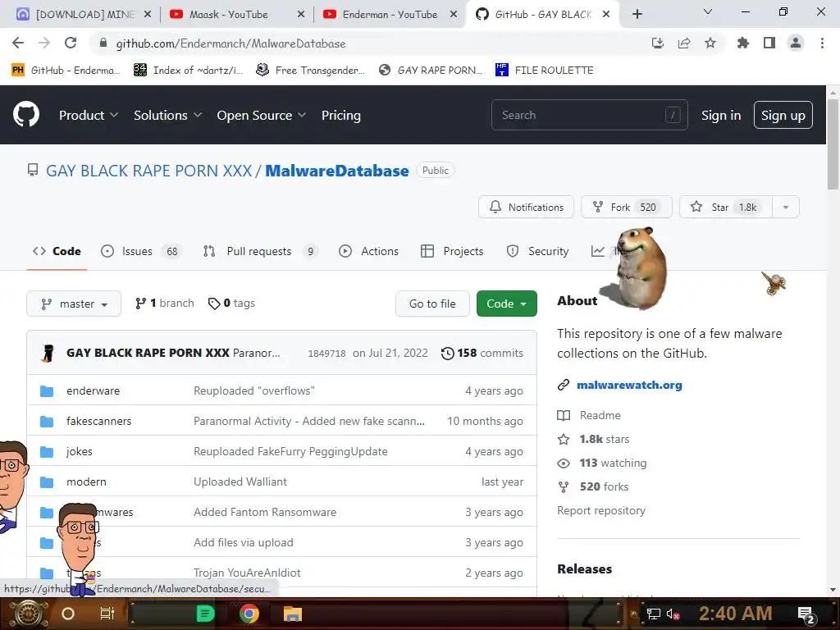The image size is (840, 630).
Task: Open the Pricing link in header
Action: point(341,115)
